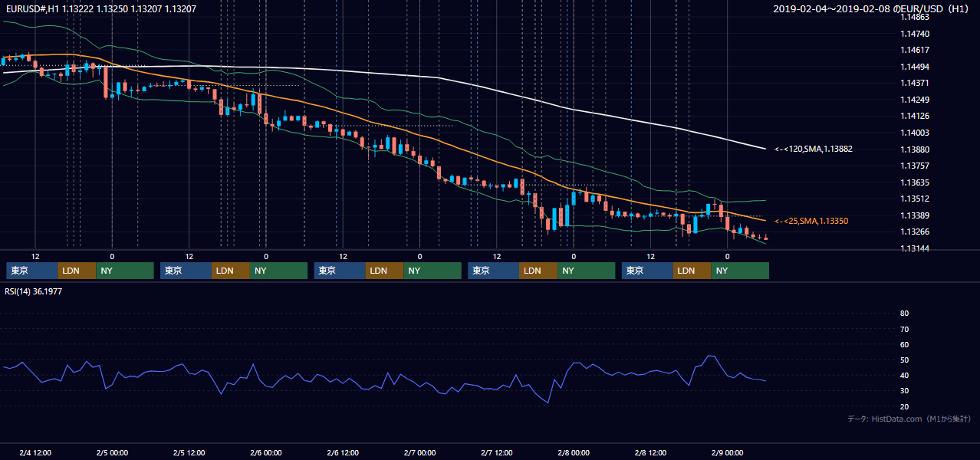Click the 2/9 00:00 date label
Image resolution: width=980 pixels, height=460 pixels.
click(x=727, y=452)
